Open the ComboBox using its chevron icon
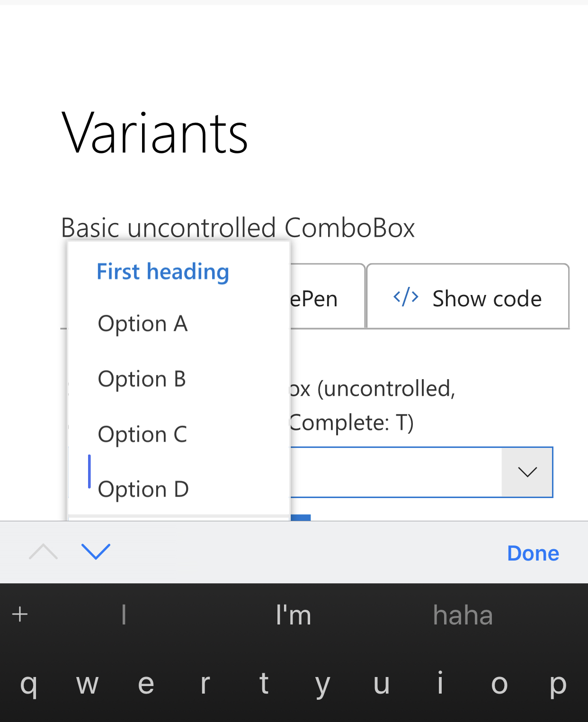The height and width of the screenshot is (722, 588). (526, 472)
